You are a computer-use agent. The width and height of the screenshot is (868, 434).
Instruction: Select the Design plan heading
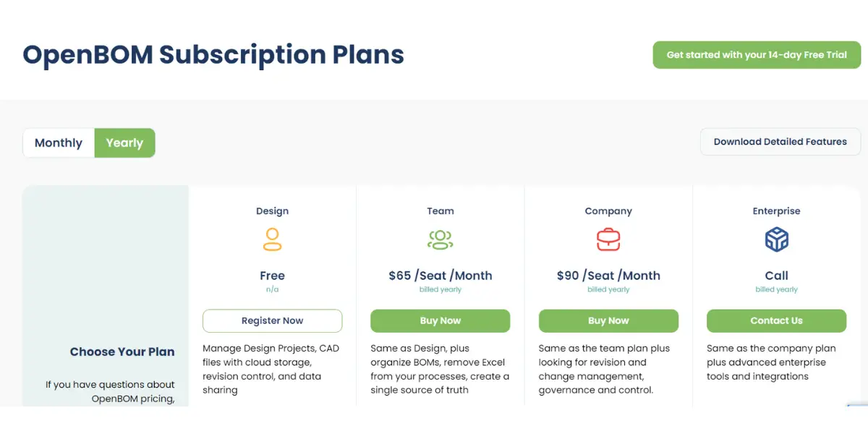pyautogui.click(x=272, y=211)
